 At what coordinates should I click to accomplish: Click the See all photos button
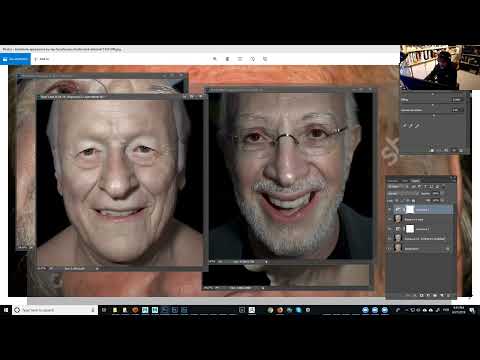click(15, 59)
